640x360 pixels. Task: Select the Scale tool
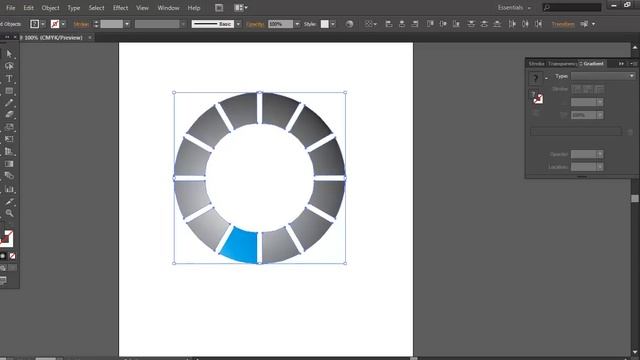tap(9, 127)
